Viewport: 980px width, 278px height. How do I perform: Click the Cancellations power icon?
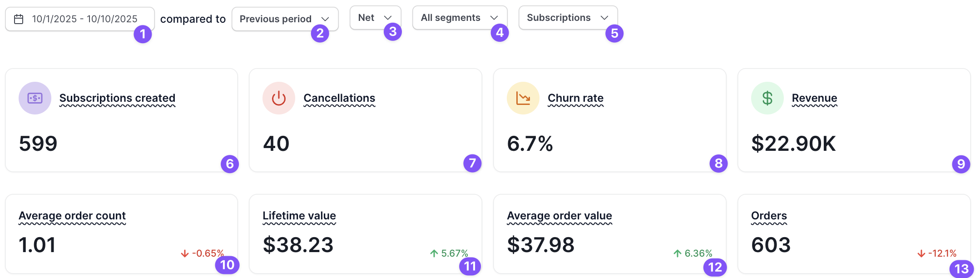tap(279, 98)
